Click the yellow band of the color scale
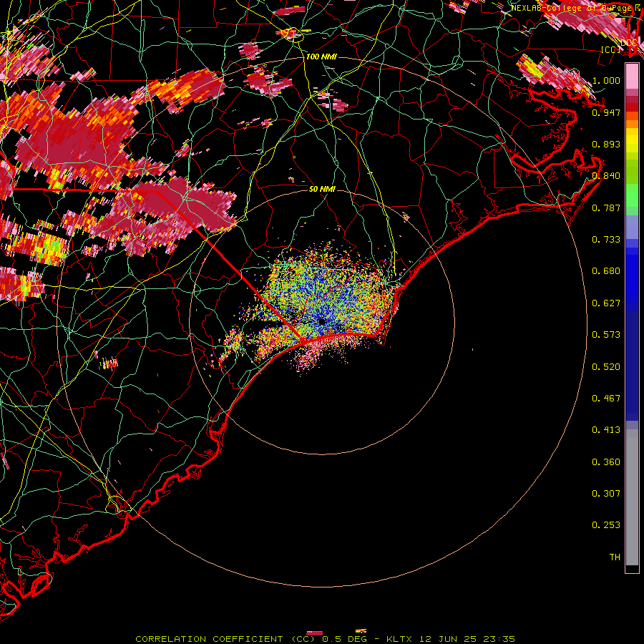The width and height of the screenshot is (644, 644). coord(632,140)
